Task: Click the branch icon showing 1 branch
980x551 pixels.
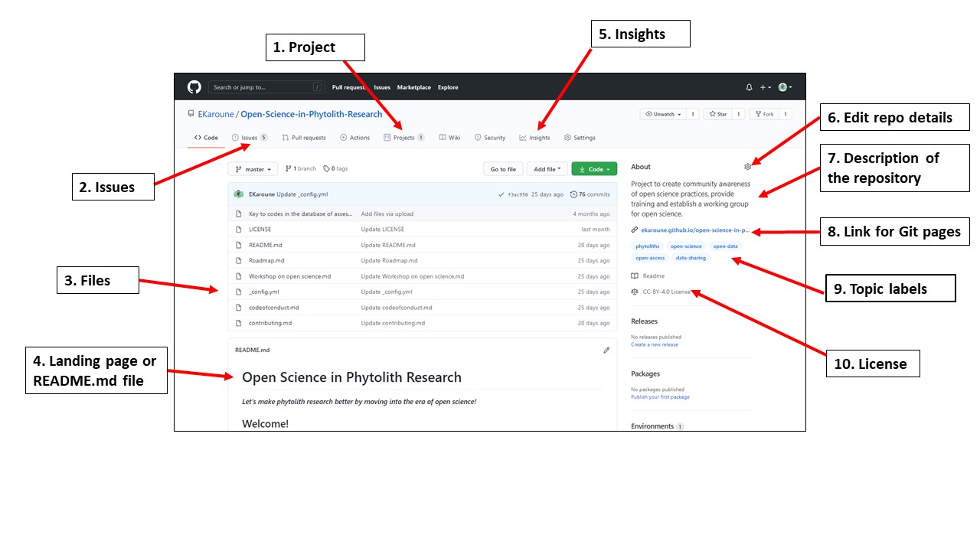Action: [x=289, y=168]
